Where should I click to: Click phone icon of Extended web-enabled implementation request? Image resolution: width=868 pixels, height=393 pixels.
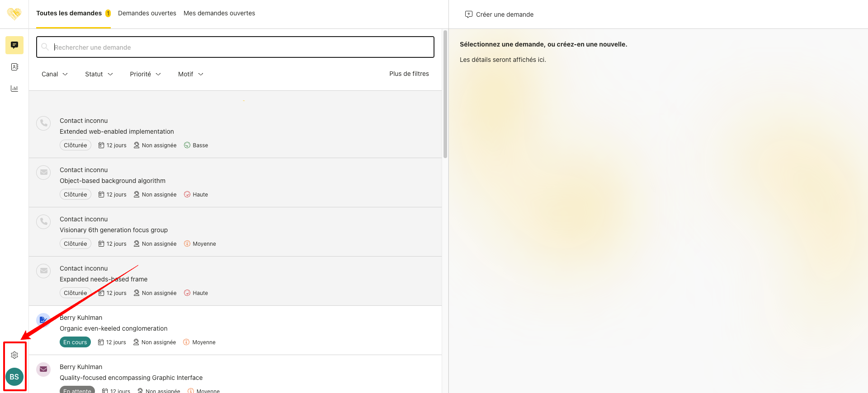point(43,123)
